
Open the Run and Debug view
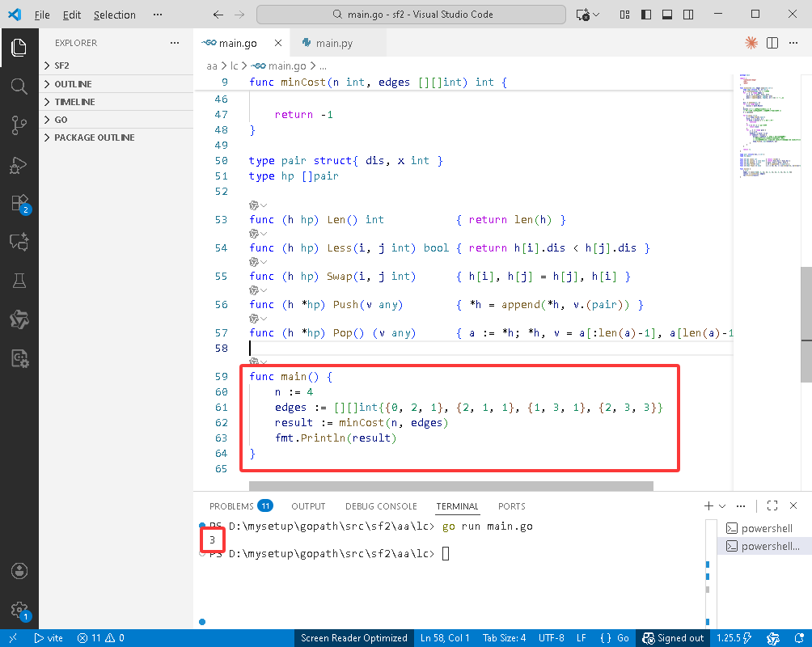[x=19, y=165]
